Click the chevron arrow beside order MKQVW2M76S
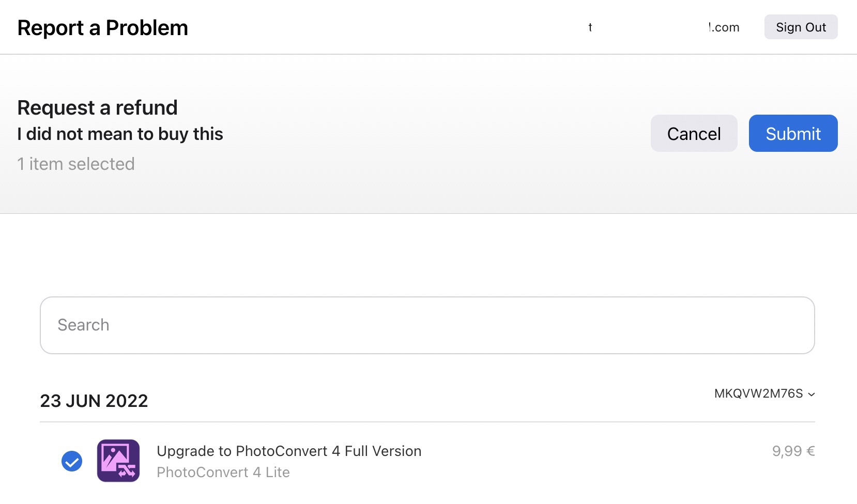 (x=812, y=395)
